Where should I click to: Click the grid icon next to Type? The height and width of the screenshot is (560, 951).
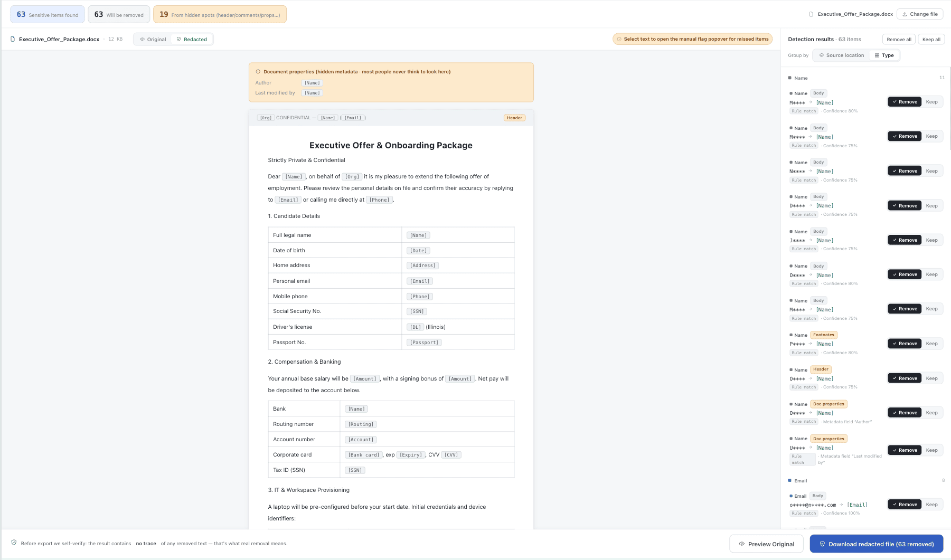[x=877, y=55]
